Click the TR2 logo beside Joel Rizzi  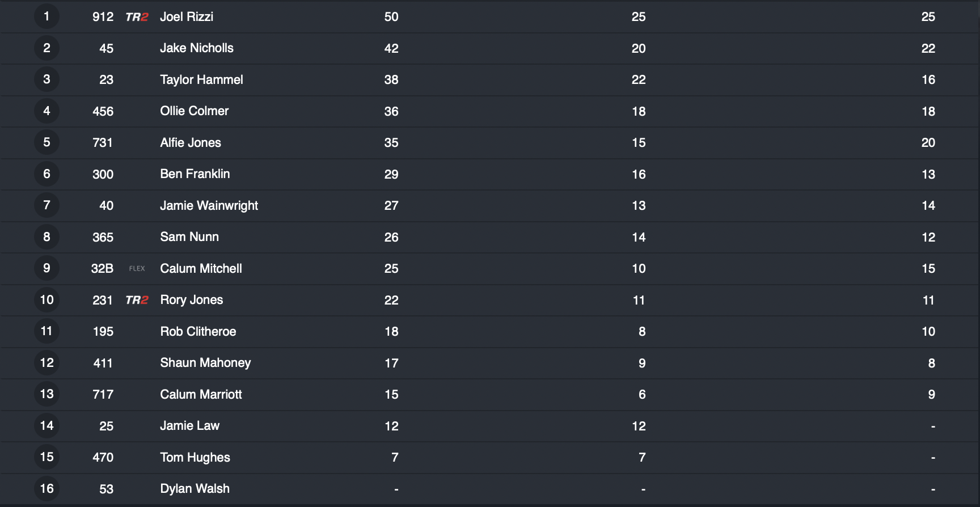(137, 17)
